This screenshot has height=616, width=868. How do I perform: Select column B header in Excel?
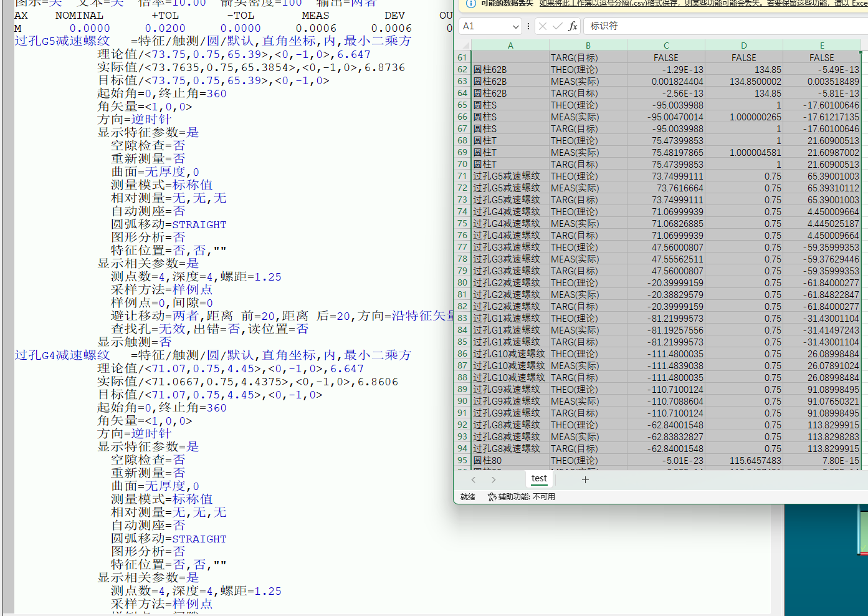[588, 46]
